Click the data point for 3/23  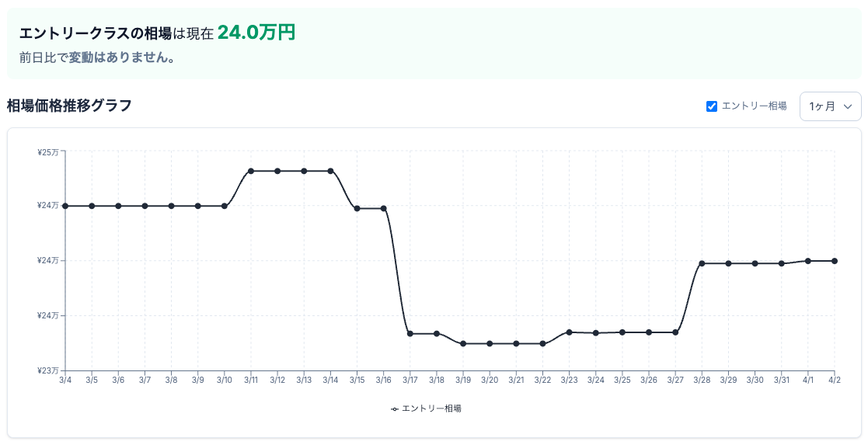pyautogui.click(x=570, y=332)
